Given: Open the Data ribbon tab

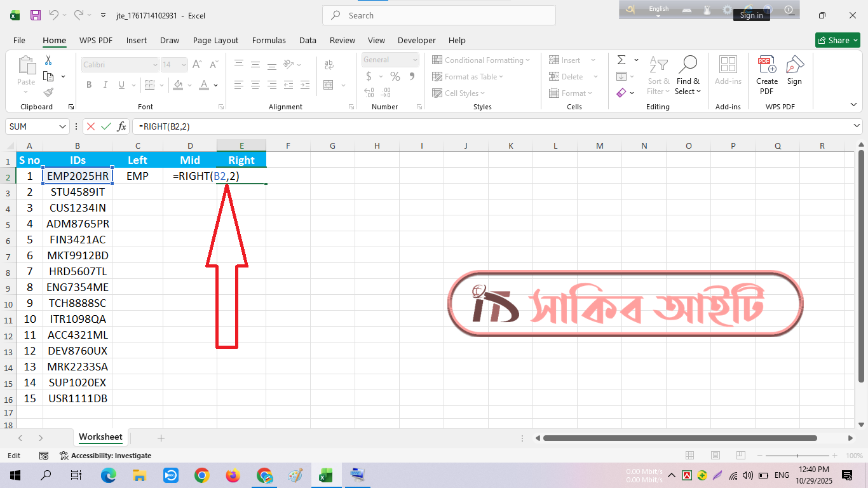Looking at the screenshot, I should [x=308, y=40].
